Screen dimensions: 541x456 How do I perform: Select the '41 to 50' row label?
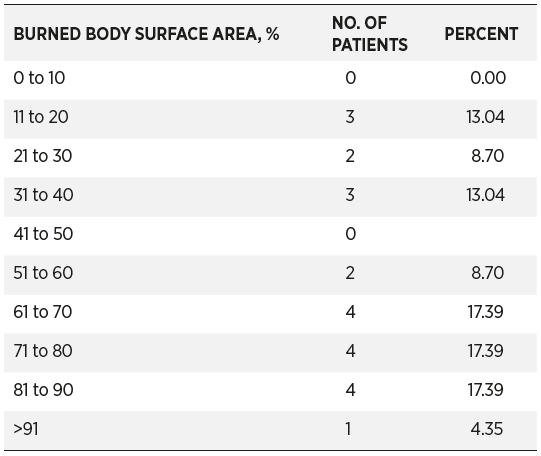point(43,234)
